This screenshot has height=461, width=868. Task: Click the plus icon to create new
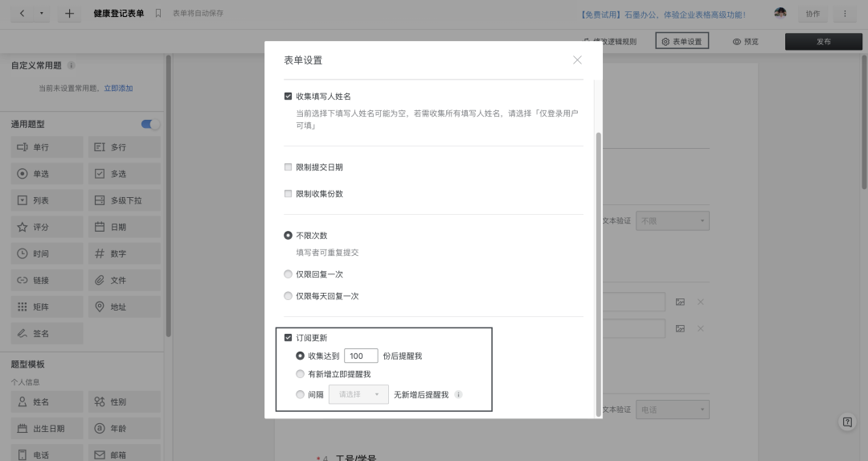(69, 14)
